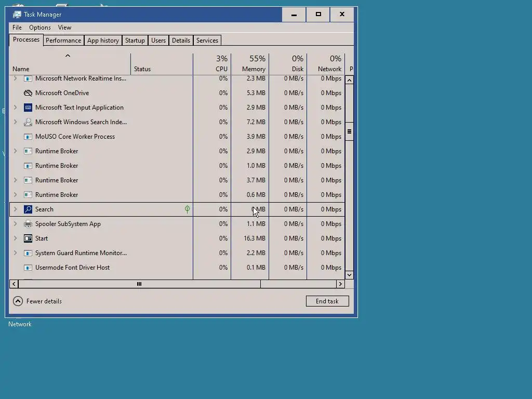Expand the Search process group
The width and height of the screenshot is (532, 399).
15,209
